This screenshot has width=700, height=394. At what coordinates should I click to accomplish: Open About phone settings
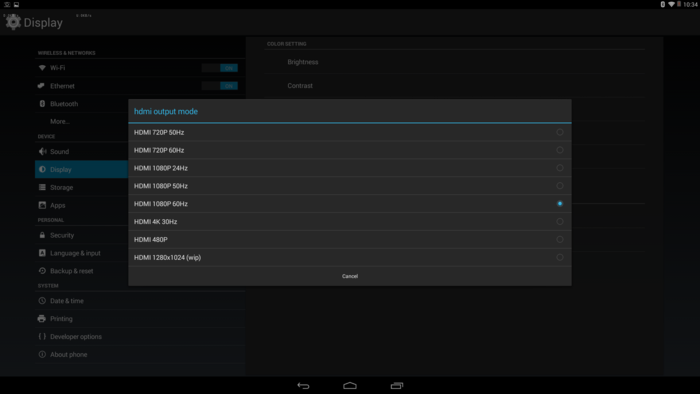140,354
